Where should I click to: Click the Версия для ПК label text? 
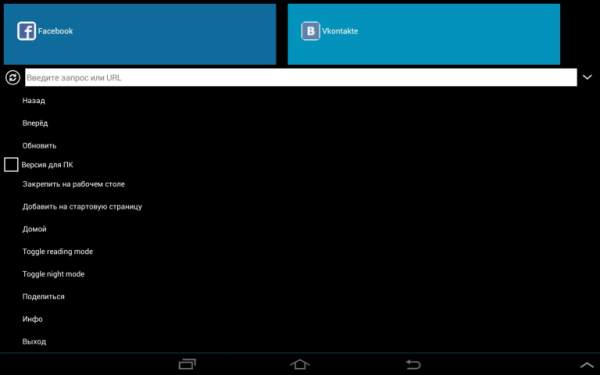click(47, 165)
